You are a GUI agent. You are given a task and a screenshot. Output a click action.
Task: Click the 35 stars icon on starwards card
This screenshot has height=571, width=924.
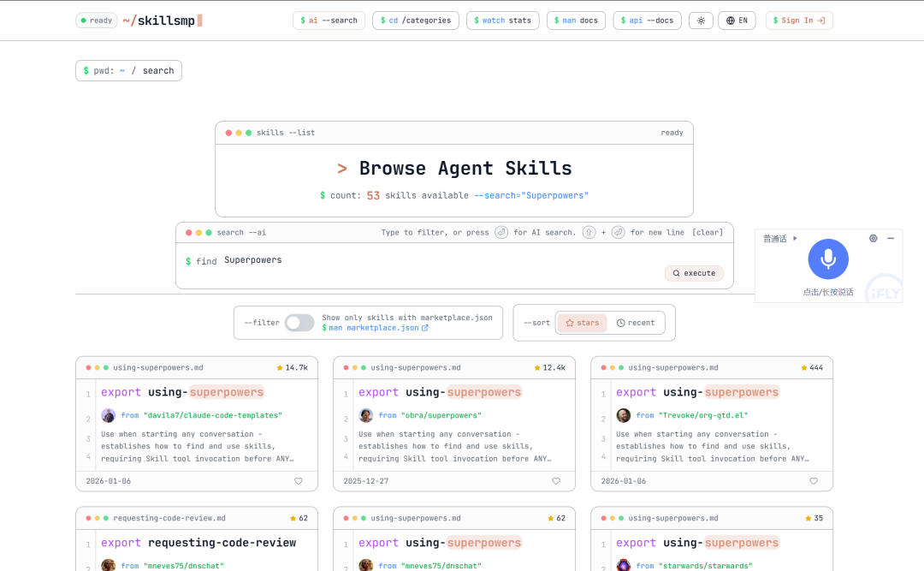808,518
